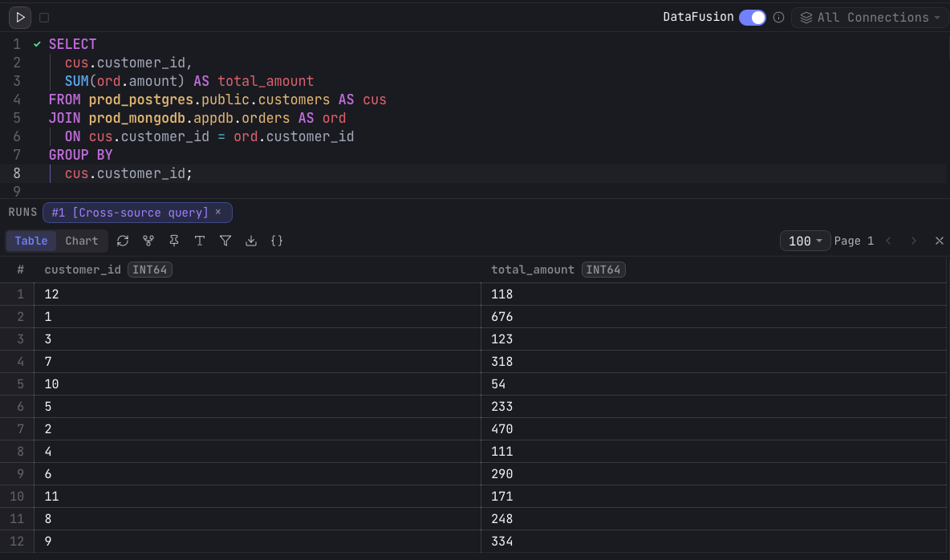Image resolution: width=950 pixels, height=560 pixels.
Task: Select the total_amount cell 123
Action: click(714, 339)
